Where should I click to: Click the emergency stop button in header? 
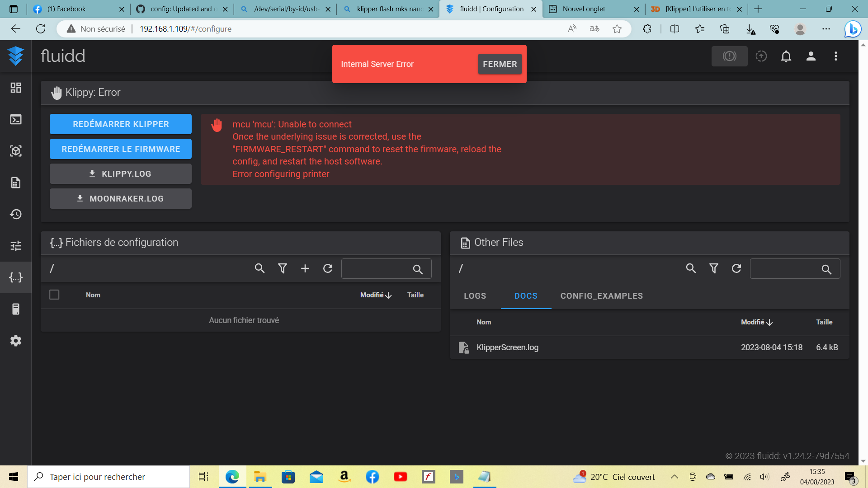(729, 56)
